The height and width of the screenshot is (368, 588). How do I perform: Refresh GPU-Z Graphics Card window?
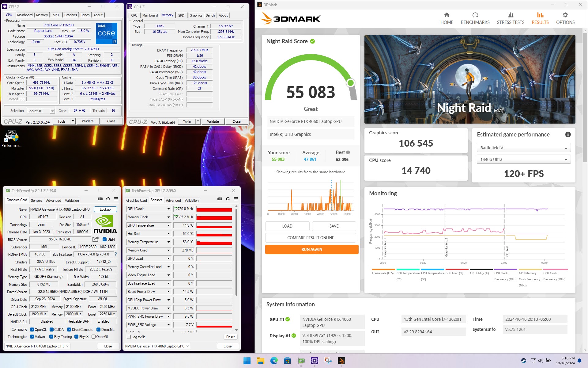pos(108,199)
